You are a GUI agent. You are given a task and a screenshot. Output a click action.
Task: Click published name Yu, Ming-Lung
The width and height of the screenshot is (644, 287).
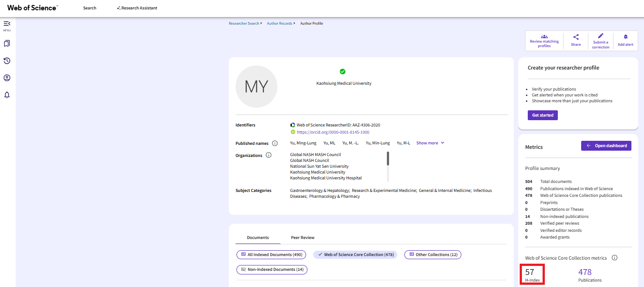[x=303, y=143]
